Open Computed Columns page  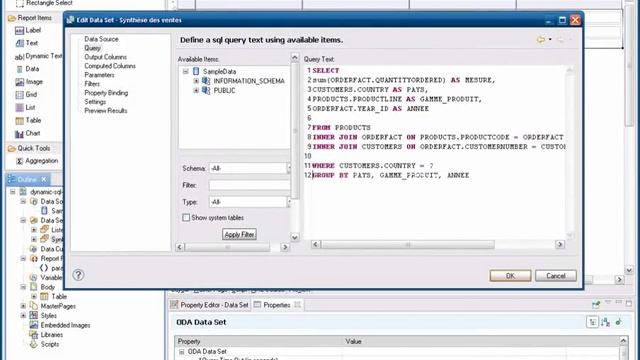point(110,66)
